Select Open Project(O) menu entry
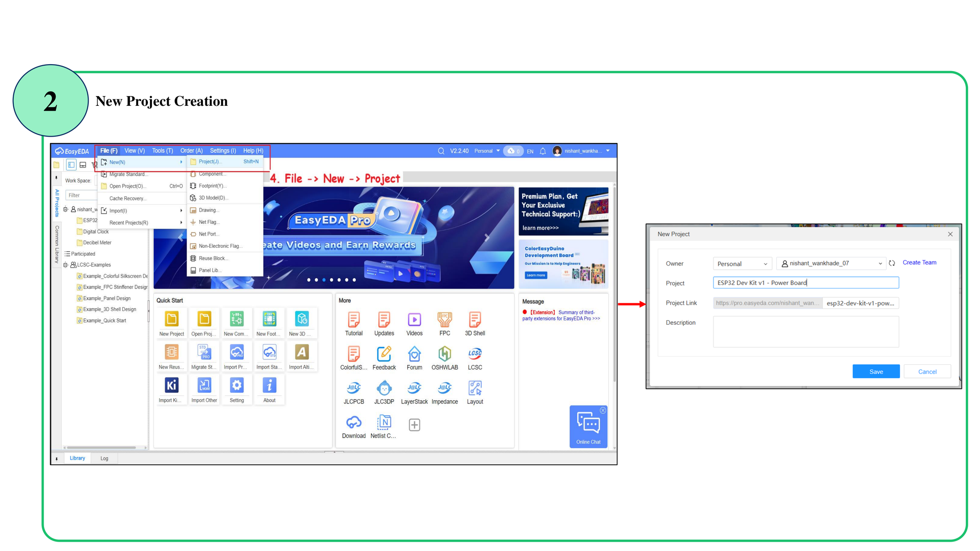This screenshot has height=551, width=980. (x=142, y=186)
